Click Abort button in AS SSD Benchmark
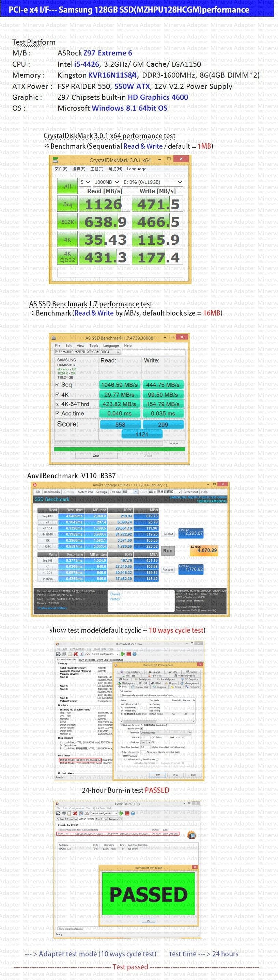 [148, 456]
